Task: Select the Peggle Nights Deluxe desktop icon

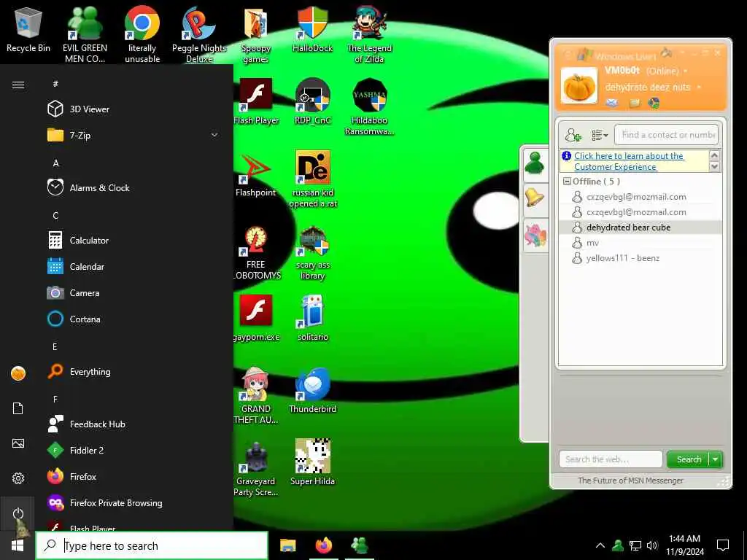Action: [x=199, y=34]
